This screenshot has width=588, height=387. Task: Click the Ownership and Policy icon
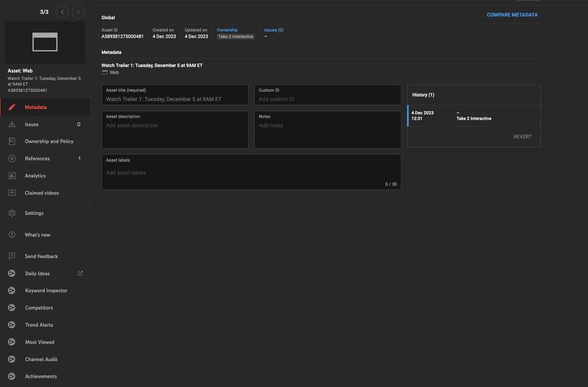12,141
